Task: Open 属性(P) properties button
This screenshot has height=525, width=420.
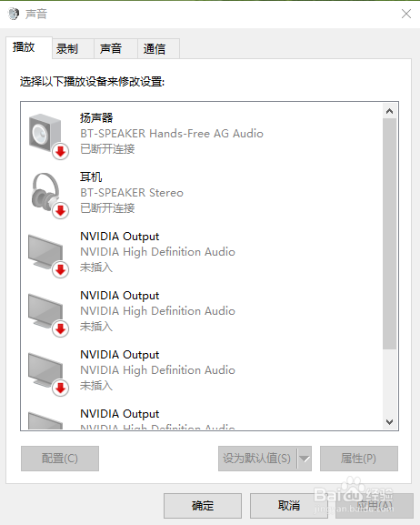Action: (x=359, y=459)
